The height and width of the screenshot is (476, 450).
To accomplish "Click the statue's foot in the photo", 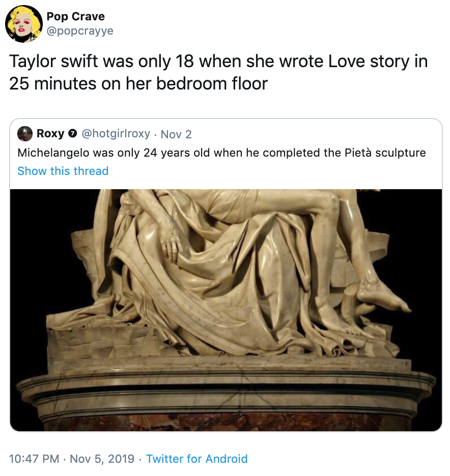I will point(383,296).
